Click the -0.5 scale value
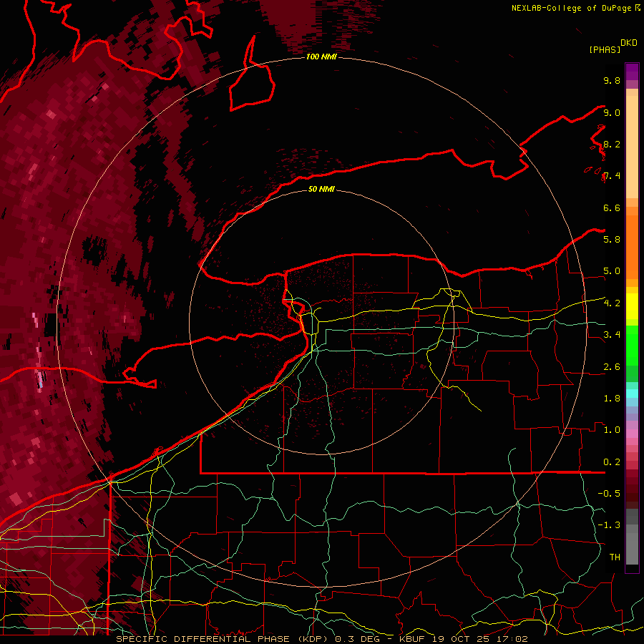644x644 pixels. 609,493
